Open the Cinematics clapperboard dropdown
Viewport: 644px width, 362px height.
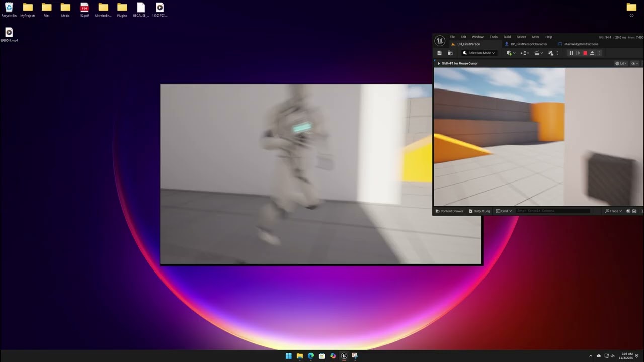538,53
